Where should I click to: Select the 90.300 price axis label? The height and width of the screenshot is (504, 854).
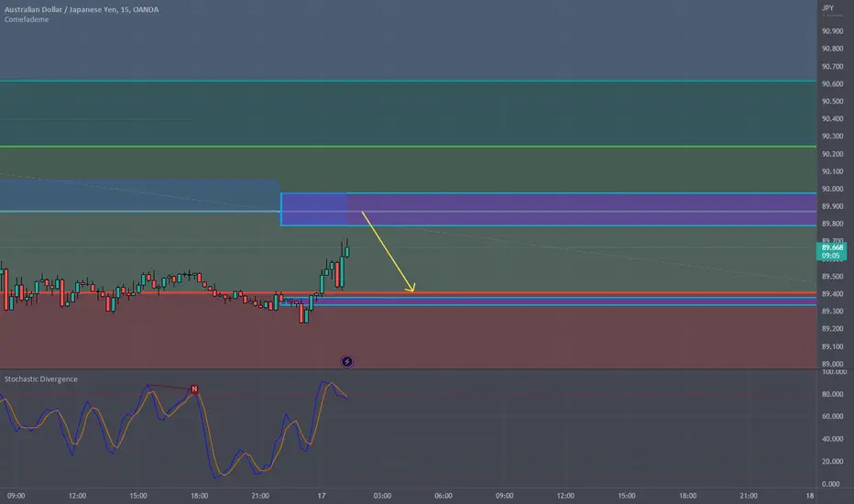tap(832, 137)
